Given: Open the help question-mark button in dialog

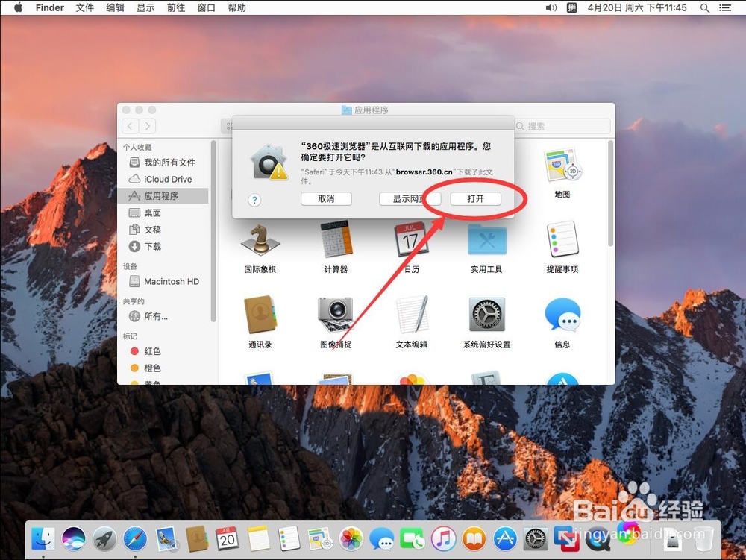Looking at the screenshot, I should (254, 200).
